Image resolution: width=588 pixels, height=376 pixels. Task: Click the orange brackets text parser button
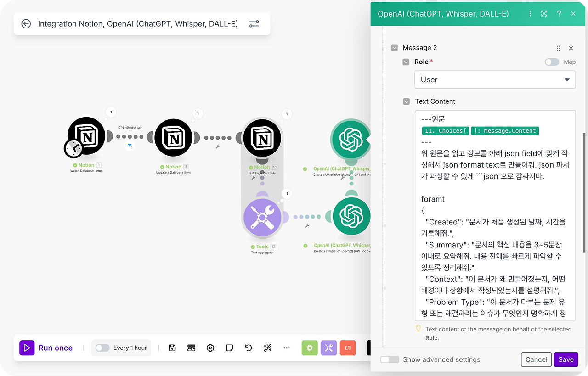348,348
